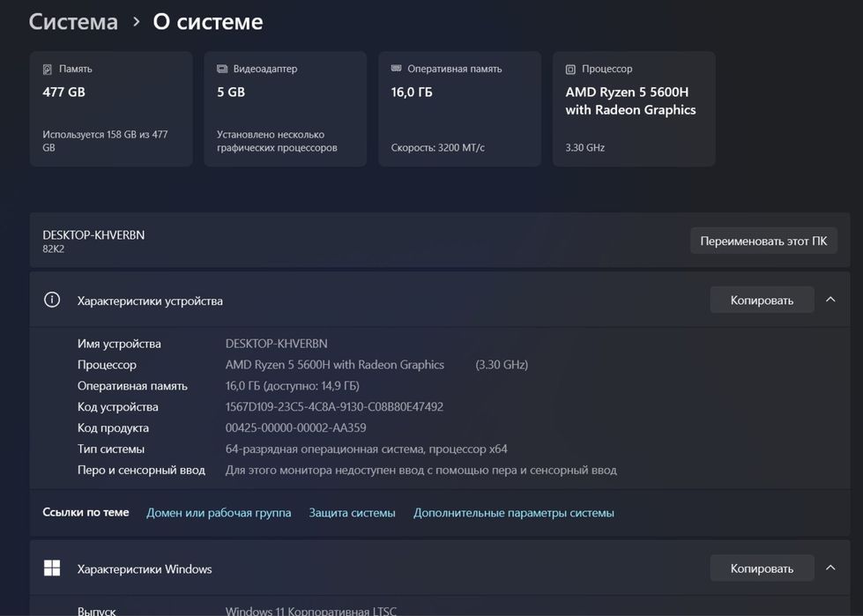Click the 82K2 model text under device name

[54, 249]
